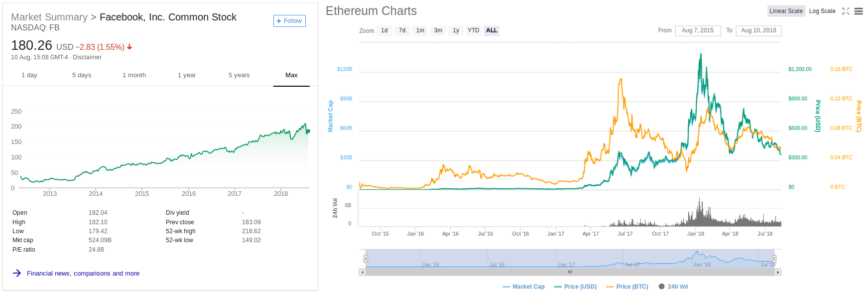This screenshot has height=292, width=868.
Task: Click the blue arrow beside Financial news
Action: (x=17, y=273)
